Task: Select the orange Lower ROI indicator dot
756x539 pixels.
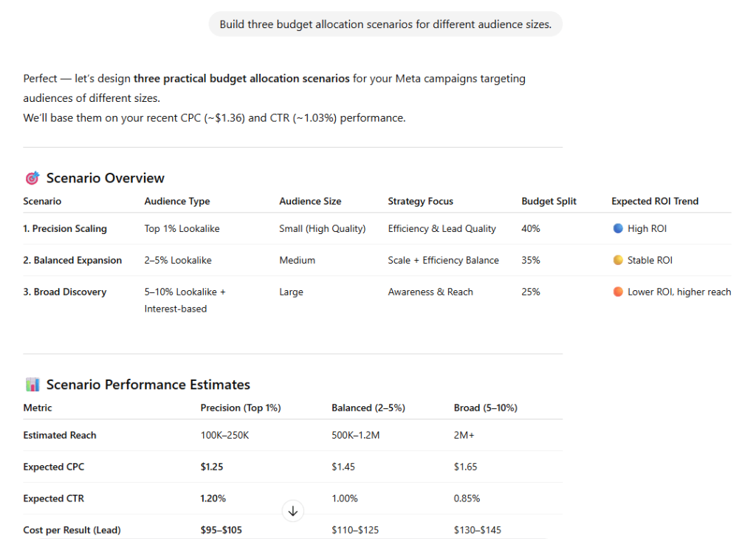Action: (616, 292)
